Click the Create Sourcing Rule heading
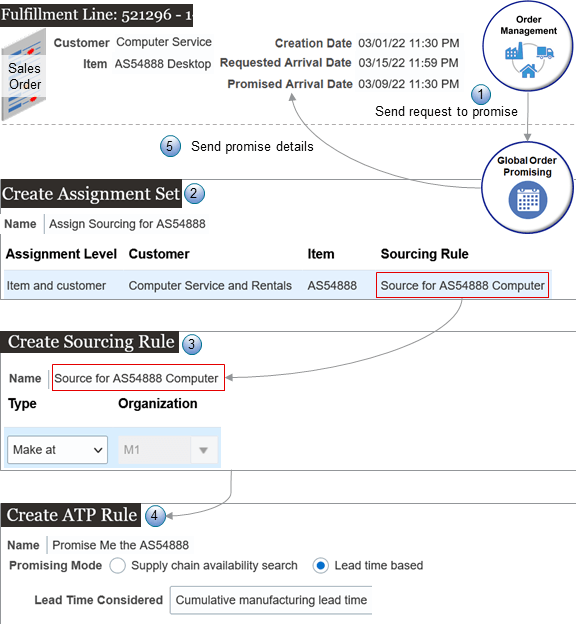The height and width of the screenshot is (624, 576). (x=91, y=342)
